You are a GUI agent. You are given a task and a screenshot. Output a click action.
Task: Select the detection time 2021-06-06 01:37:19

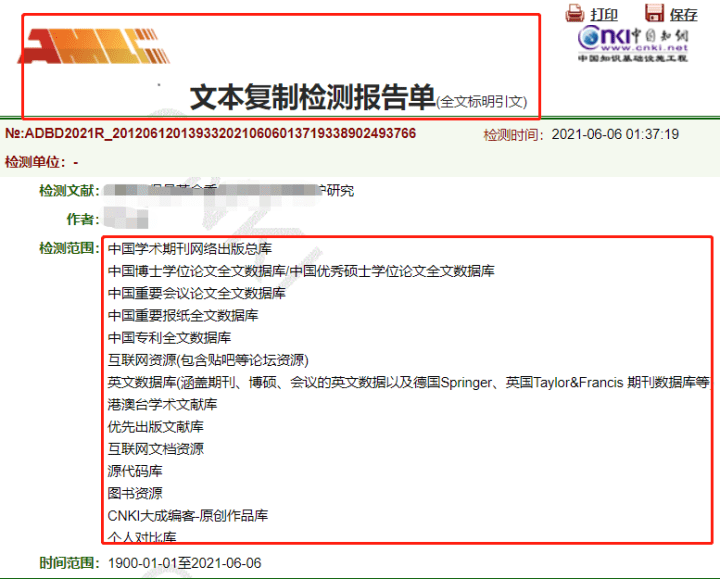click(615, 134)
